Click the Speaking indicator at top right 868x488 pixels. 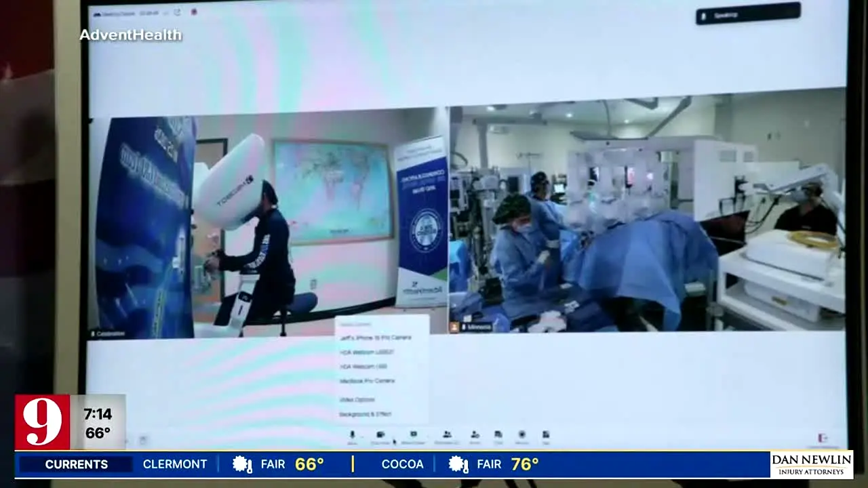coord(748,14)
